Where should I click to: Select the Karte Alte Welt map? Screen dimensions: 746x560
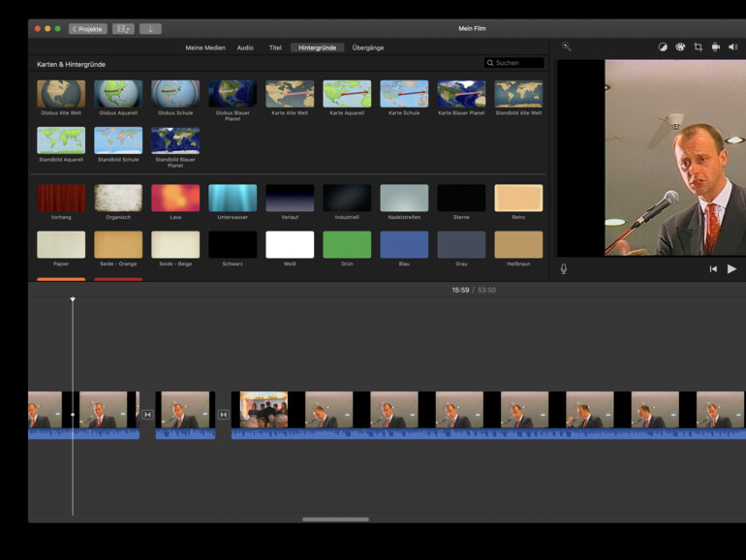[x=290, y=94]
